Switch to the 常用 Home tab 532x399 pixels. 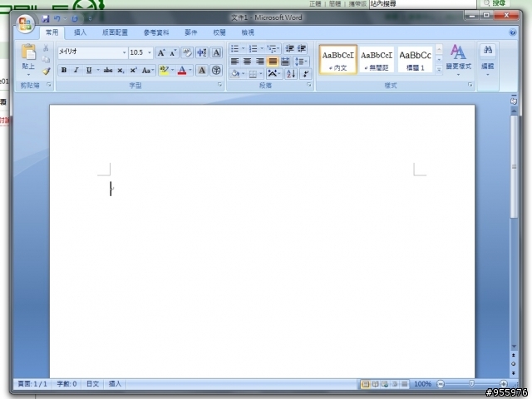pyautogui.click(x=52, y=32)
